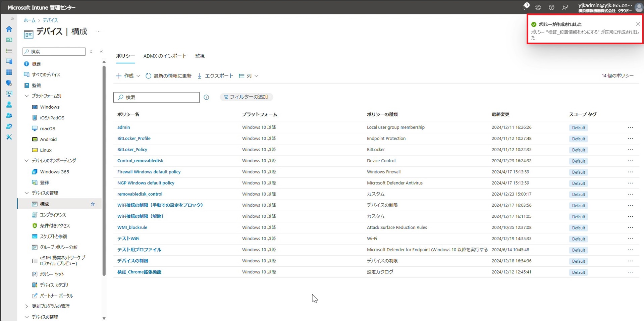
Task: Expand the 更新プログラムの管理 section
Action: (27, 306)
